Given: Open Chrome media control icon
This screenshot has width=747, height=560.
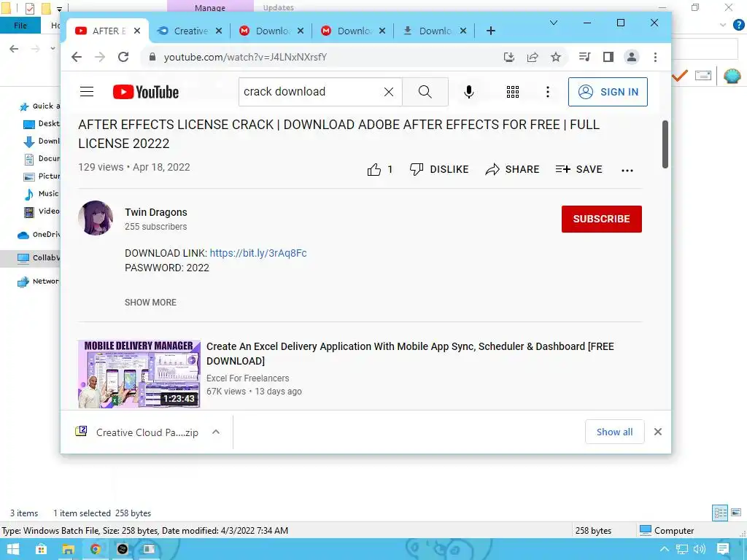Looking at the screenshot, I should pos(584,57).
